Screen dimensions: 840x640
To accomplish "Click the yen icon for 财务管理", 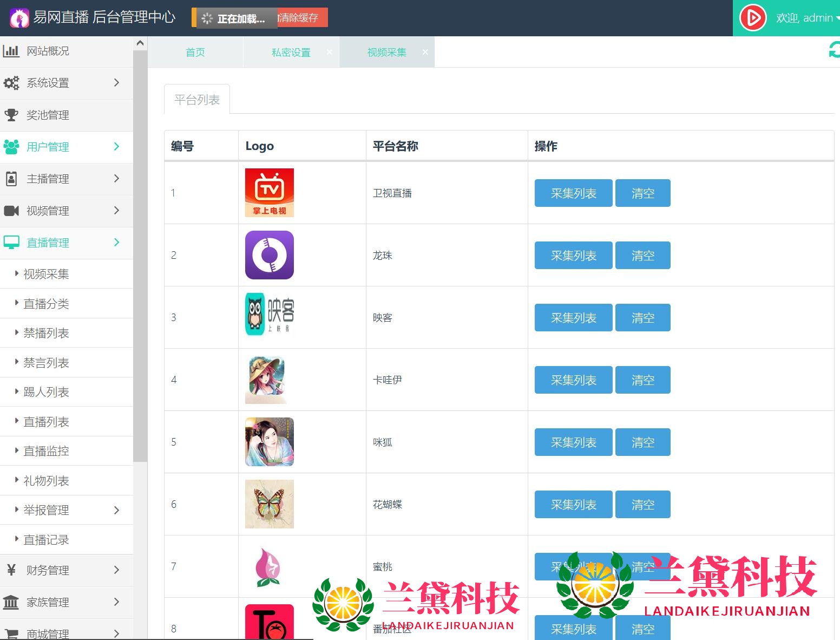I will click(11, 570).
